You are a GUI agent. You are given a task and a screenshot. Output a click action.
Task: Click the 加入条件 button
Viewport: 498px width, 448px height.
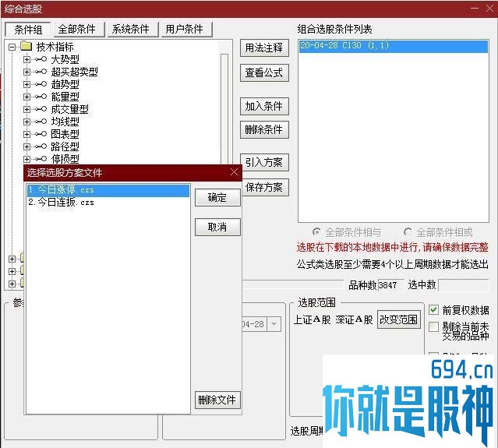click(x=264, y=106)
